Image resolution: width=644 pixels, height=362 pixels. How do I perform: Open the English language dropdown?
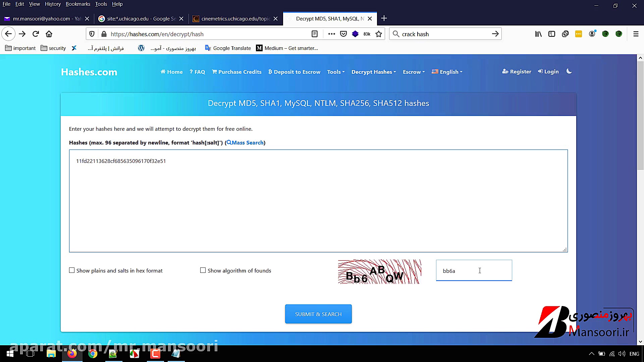click(x=447, y=72)
